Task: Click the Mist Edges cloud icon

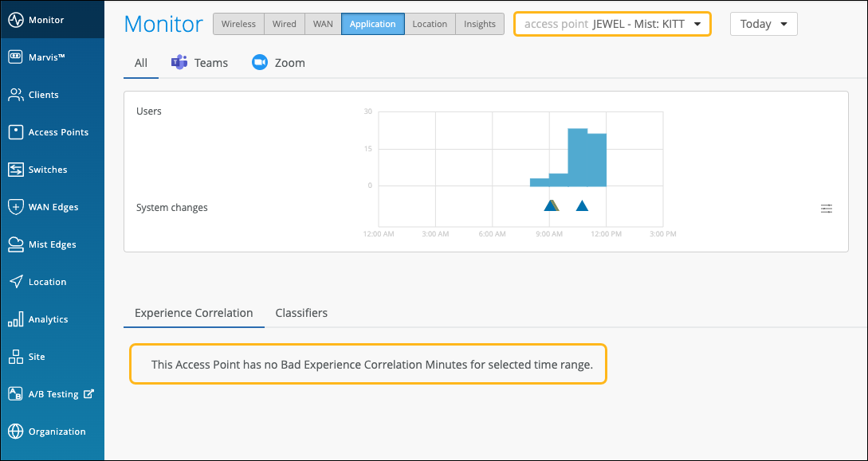Action: [15, 244]
